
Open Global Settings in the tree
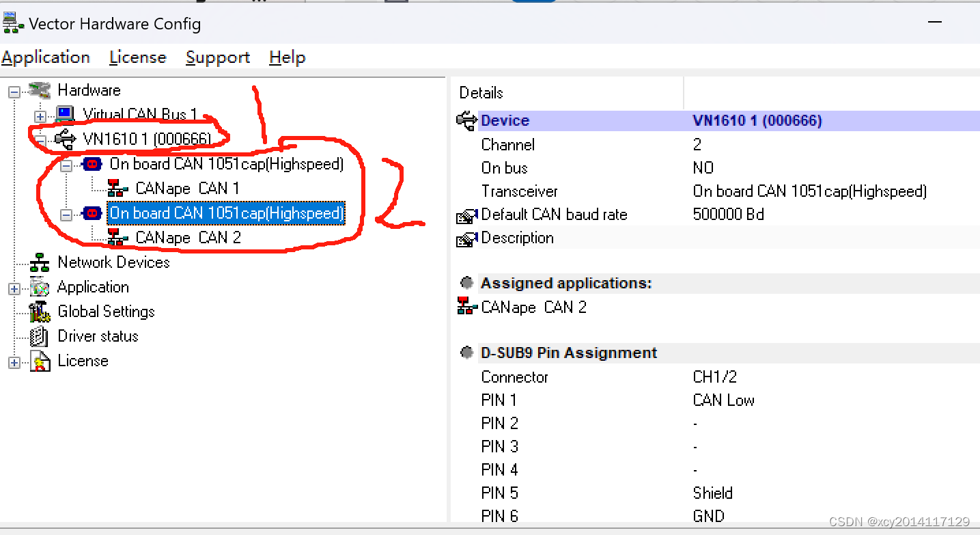coord(106,312)
